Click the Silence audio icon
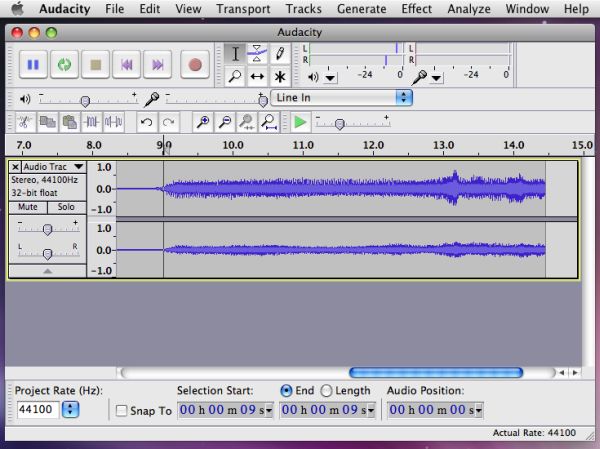Viewport: 600px width, 449px height. tap(114, 122)
